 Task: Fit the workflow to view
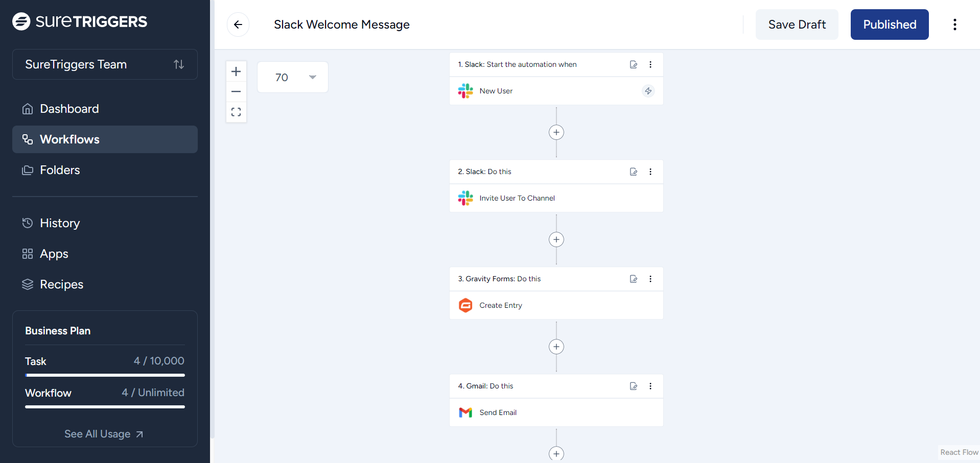pyautogui.click(x=236, y=111)
